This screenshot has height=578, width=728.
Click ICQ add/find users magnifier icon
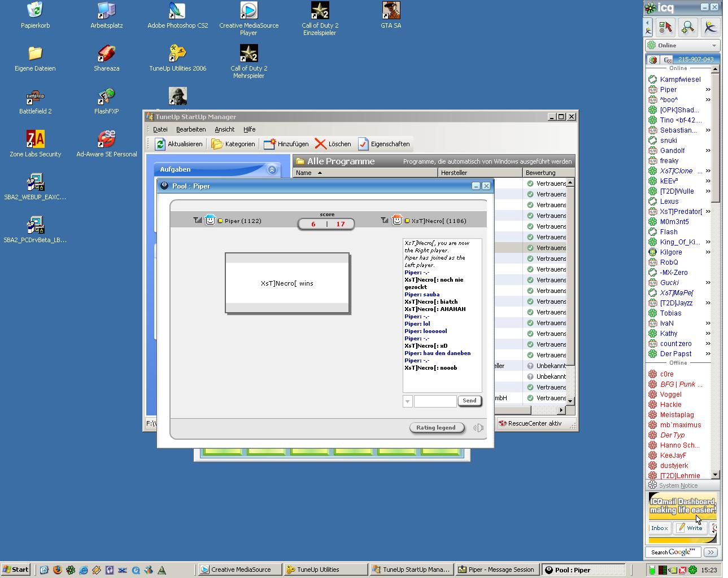pyautogui.click(x=687, y=27)
